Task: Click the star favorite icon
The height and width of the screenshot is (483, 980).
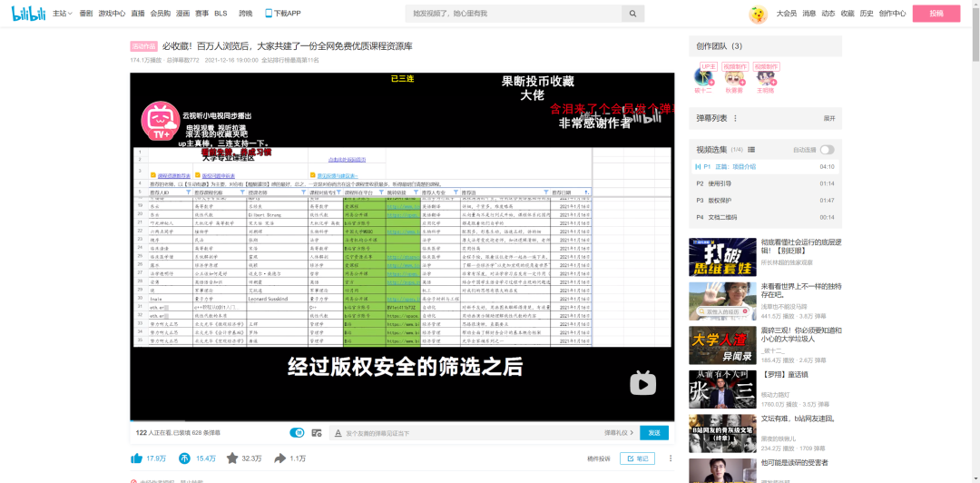Action: tap(232, 458)
